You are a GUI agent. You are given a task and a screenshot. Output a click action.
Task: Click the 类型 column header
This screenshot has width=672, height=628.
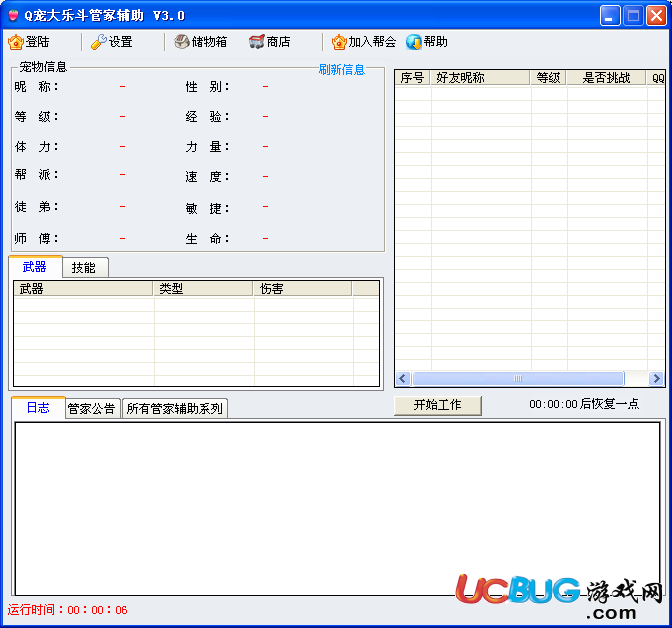pos(203,289)
